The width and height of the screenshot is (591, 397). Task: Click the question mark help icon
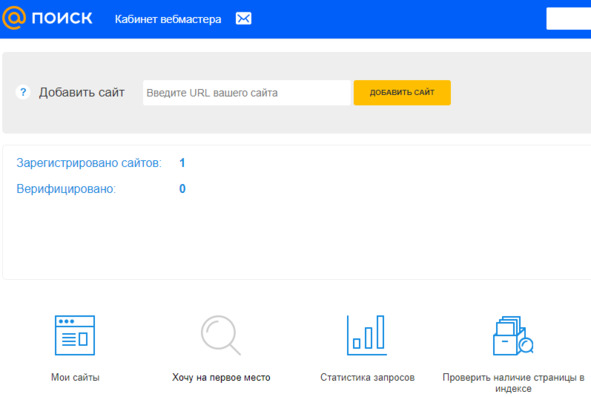[23, 92]
